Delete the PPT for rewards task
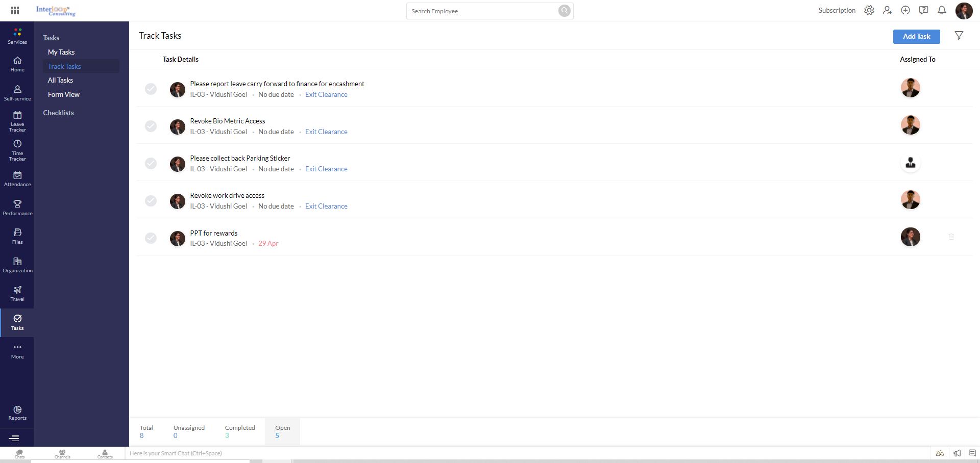The image size is (980, 463). 951,237
